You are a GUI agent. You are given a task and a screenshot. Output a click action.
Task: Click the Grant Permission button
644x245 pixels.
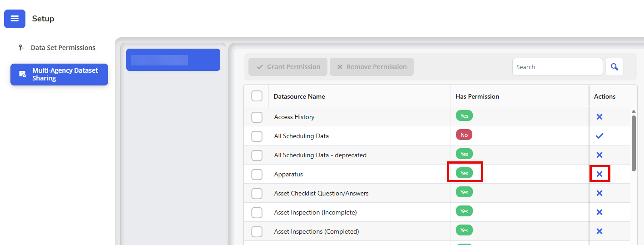(x=288, y=67)
